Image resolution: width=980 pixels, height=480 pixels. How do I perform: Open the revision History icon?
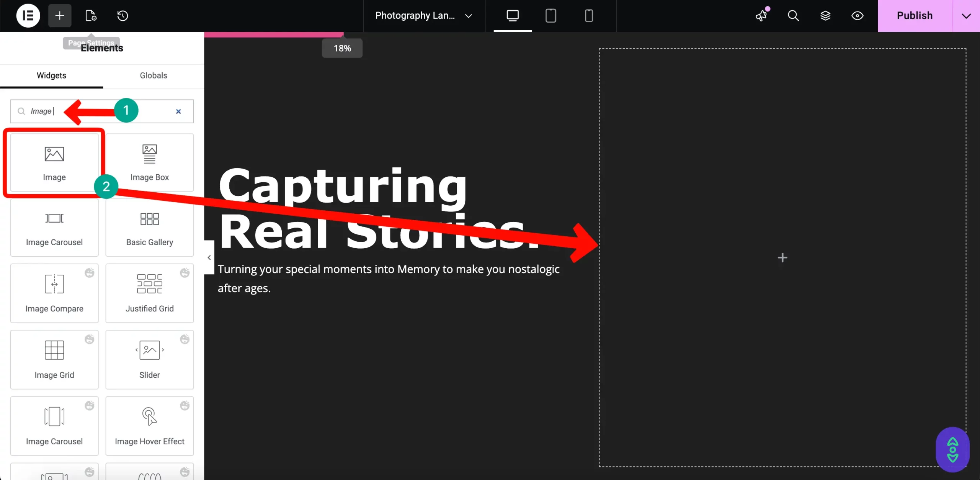click(122, 16)
